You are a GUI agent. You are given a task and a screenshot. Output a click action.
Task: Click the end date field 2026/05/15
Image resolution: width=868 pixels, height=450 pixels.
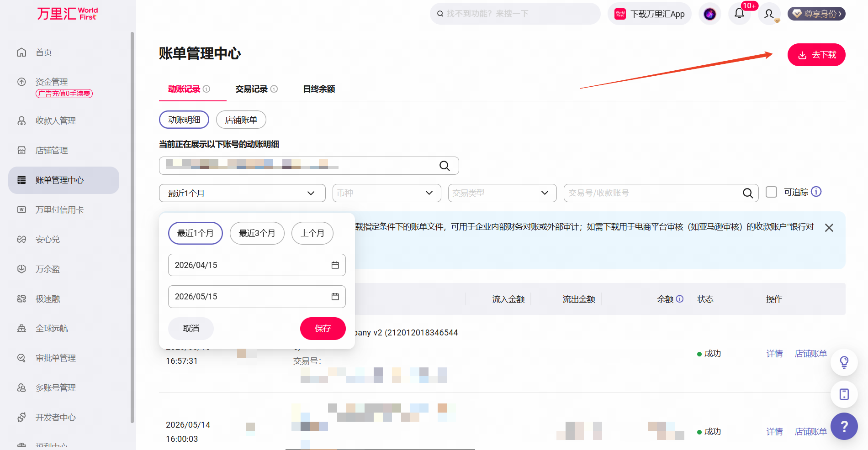(257, 297)
